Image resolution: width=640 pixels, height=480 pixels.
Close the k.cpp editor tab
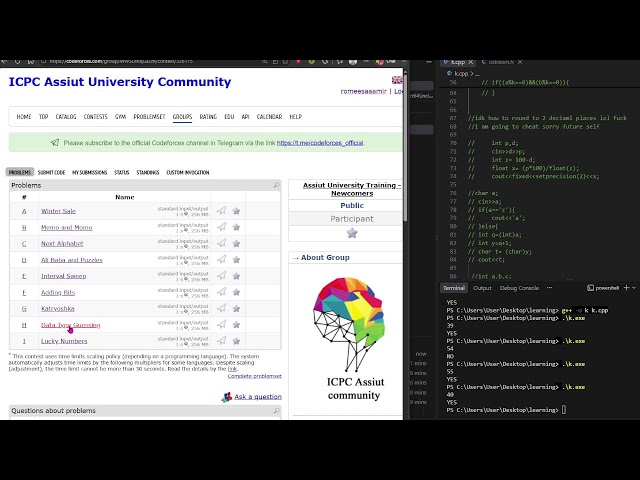coord(471,62)
